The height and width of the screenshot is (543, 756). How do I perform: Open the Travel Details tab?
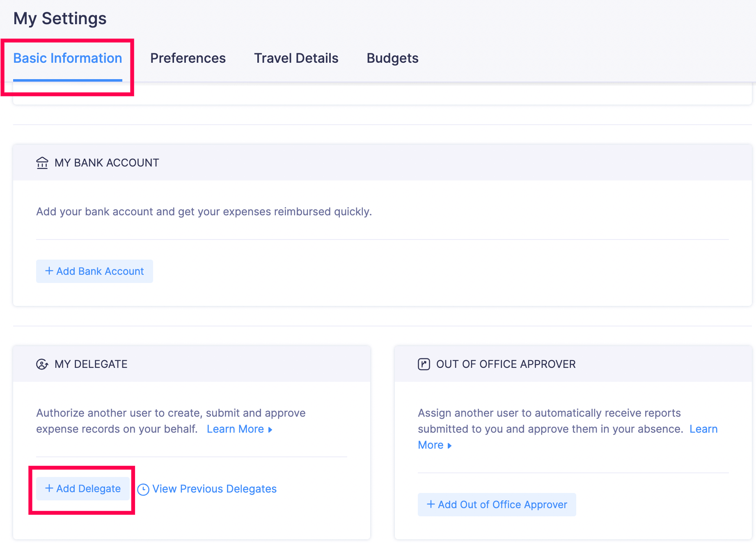coord(296,58)
